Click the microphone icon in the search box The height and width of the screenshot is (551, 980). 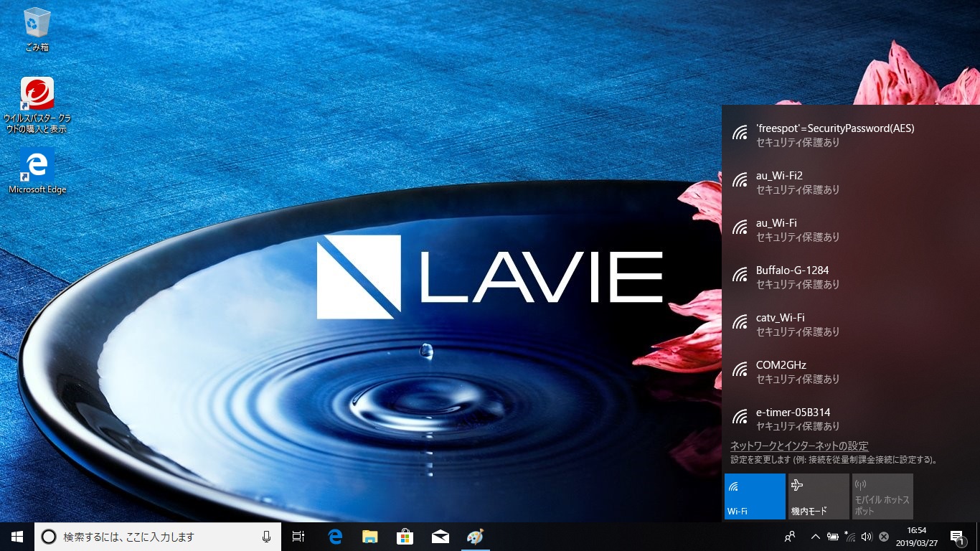(266, 536)
